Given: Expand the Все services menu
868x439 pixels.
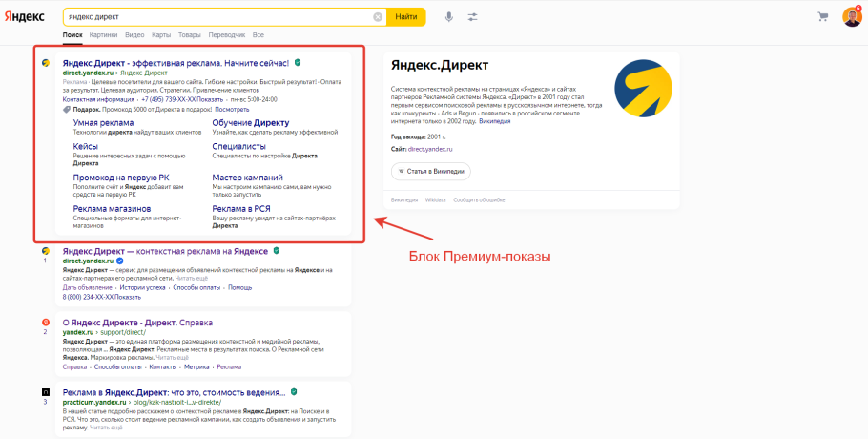Looking at the screenshot, I should (258, 34).
